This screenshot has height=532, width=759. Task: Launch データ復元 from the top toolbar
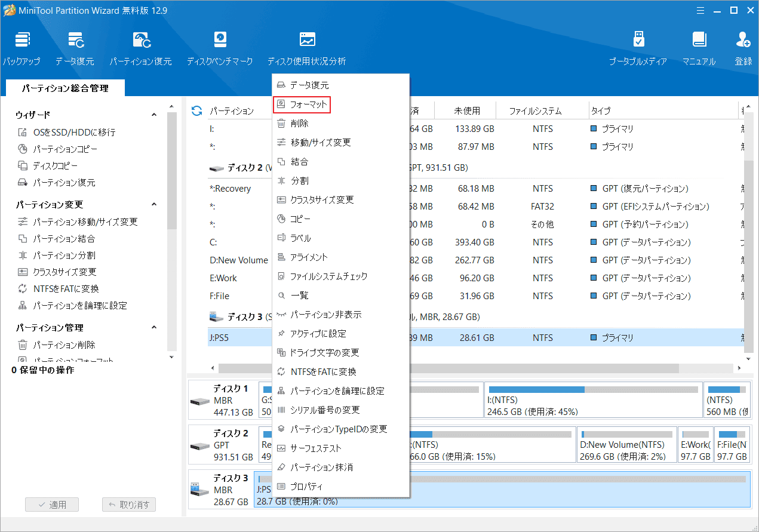pos(75,48)
